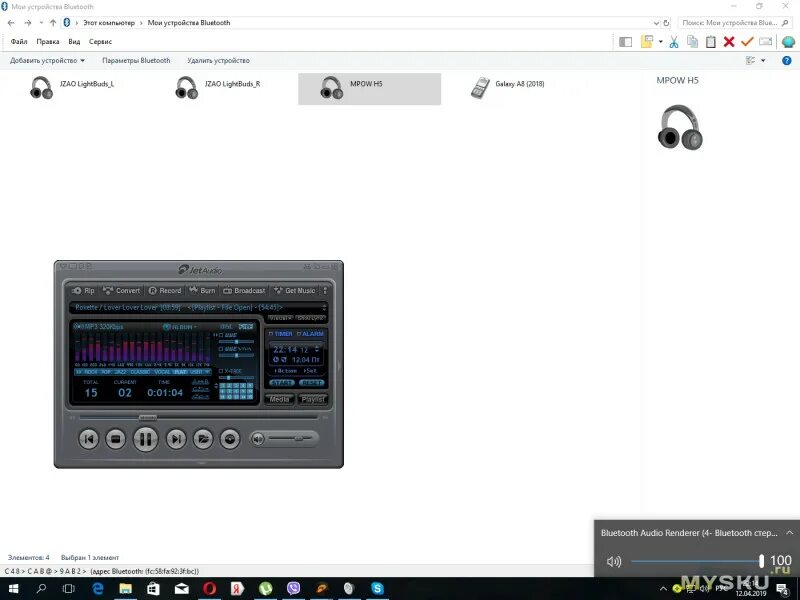Click the Paste clipboard icon
The image size is (800, 600).
click(711, 42)
